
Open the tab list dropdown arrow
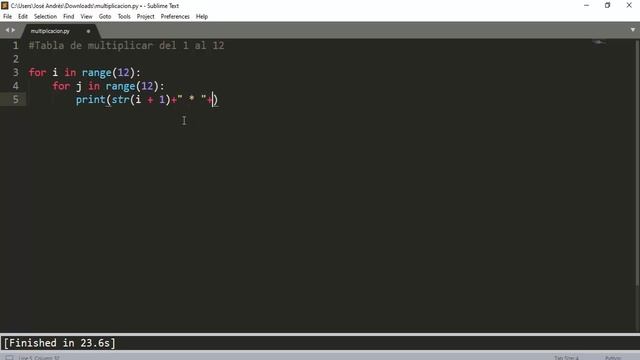tap(633, 30)
